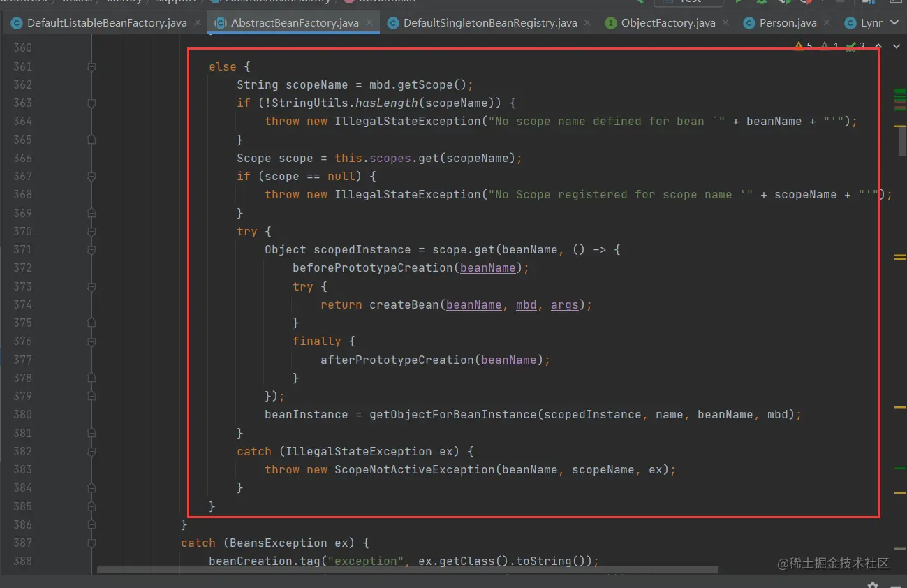The image size is (907, 588).
Task: Collapse the scope null check at line 367
Action: pyautogui.click(x=91, y=177)
